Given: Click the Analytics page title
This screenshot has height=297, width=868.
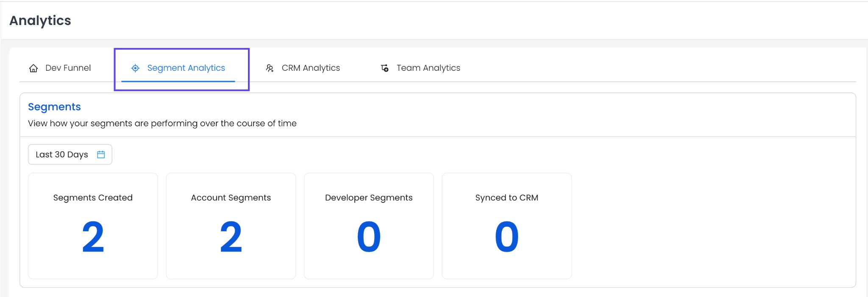Looking at the screenshot, I should click(40, 21).
